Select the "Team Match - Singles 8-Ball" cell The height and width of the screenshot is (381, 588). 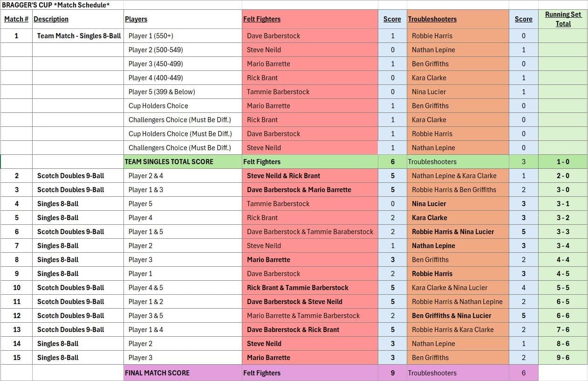pyautogui.click(x=78, y=36)
